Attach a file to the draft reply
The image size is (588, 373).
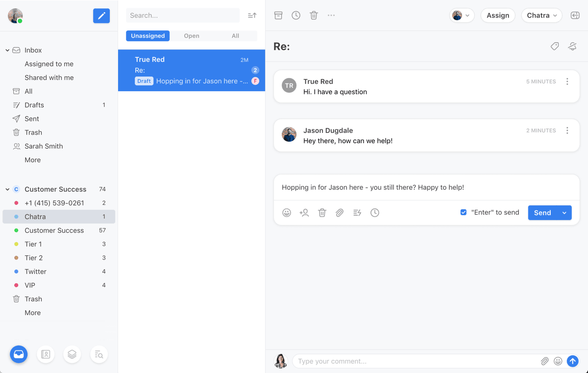(x=340, y=213)
